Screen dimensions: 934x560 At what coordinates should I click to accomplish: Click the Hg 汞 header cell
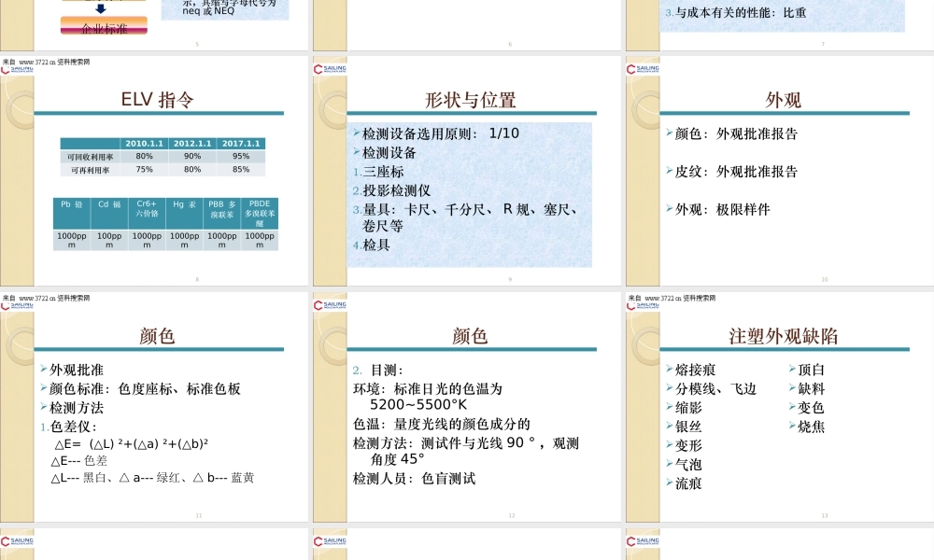coord(184,213)
